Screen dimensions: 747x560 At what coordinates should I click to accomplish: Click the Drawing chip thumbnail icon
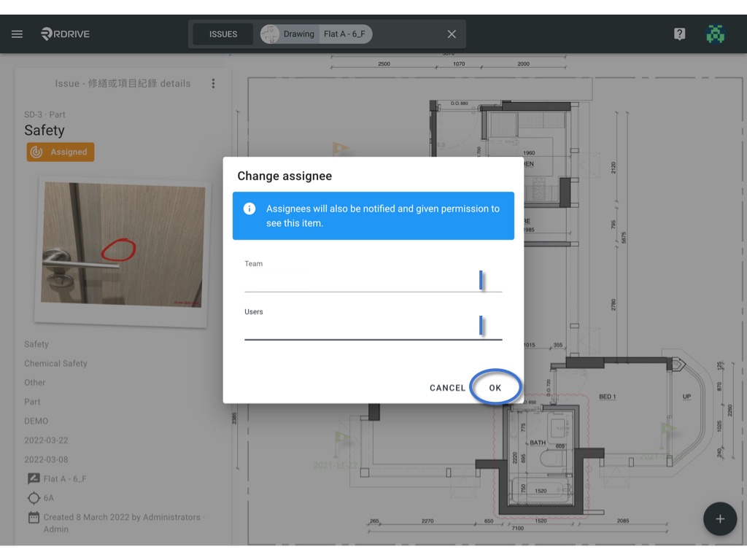pos(270,34)
